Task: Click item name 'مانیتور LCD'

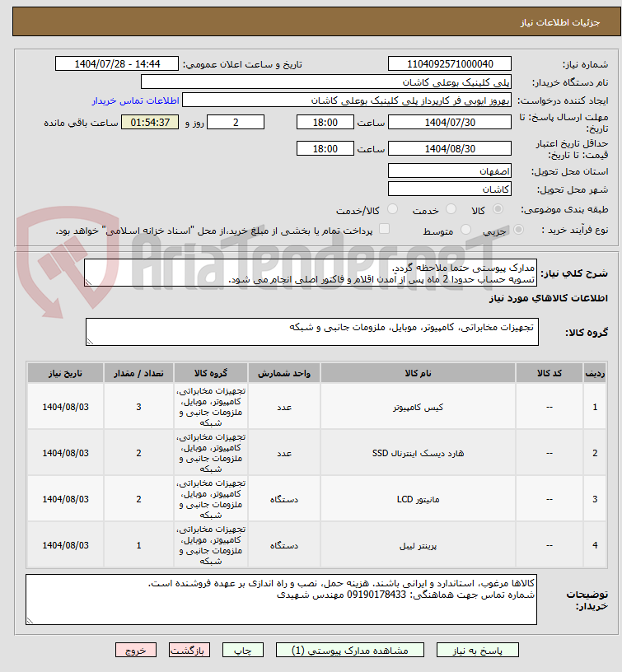Action: (x=418, y=499)
